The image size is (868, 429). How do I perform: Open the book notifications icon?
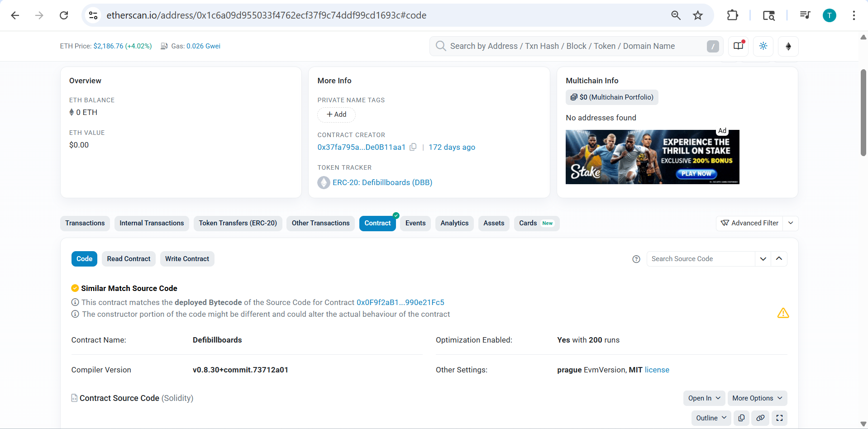738,46
